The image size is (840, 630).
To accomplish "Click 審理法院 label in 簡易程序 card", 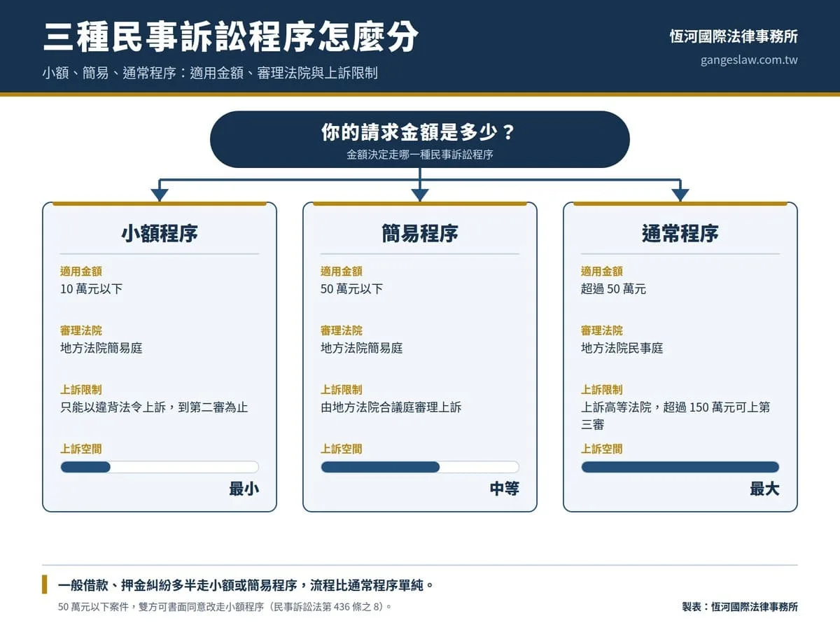I will [342, 330].
